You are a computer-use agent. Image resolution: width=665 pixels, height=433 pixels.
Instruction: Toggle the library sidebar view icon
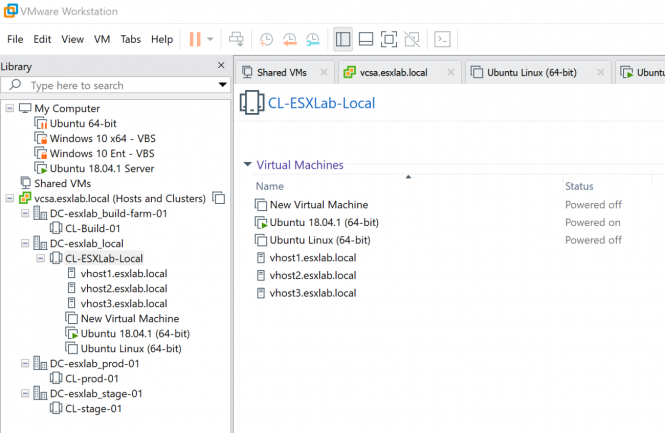click(343, 39)
